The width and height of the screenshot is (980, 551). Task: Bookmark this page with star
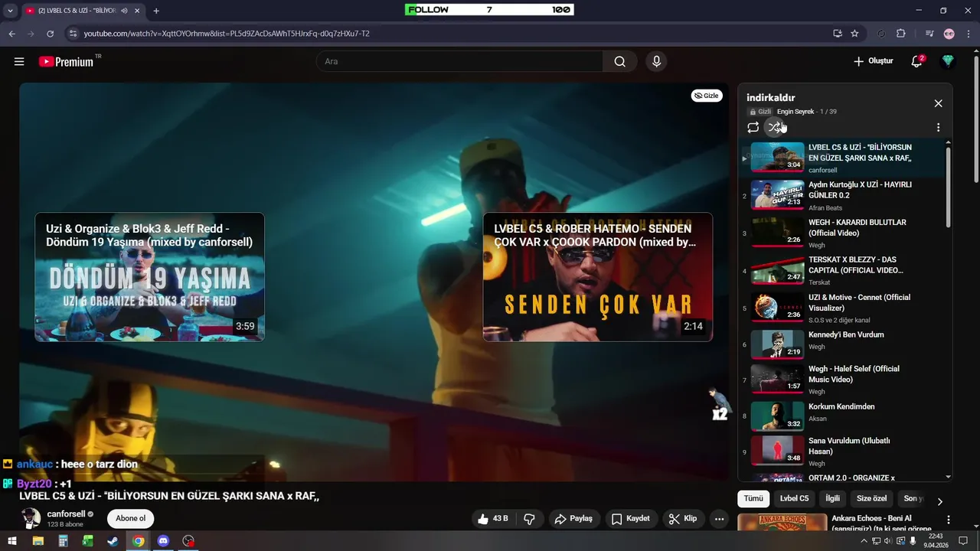[854, 34]
